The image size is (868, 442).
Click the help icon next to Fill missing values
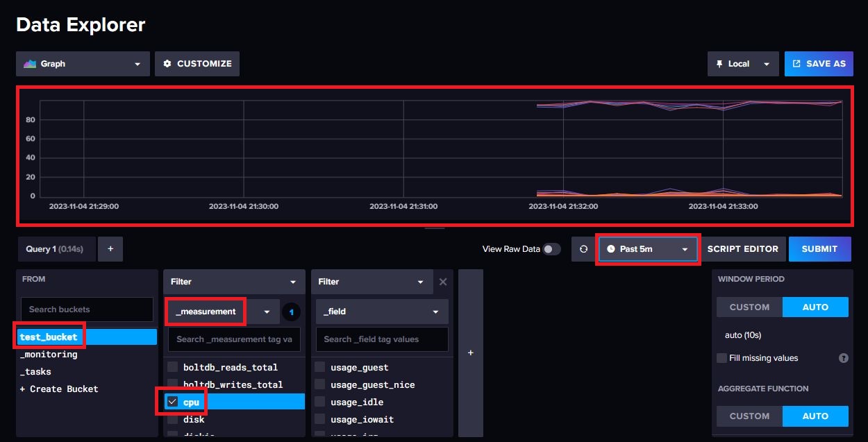pos(844,357)
